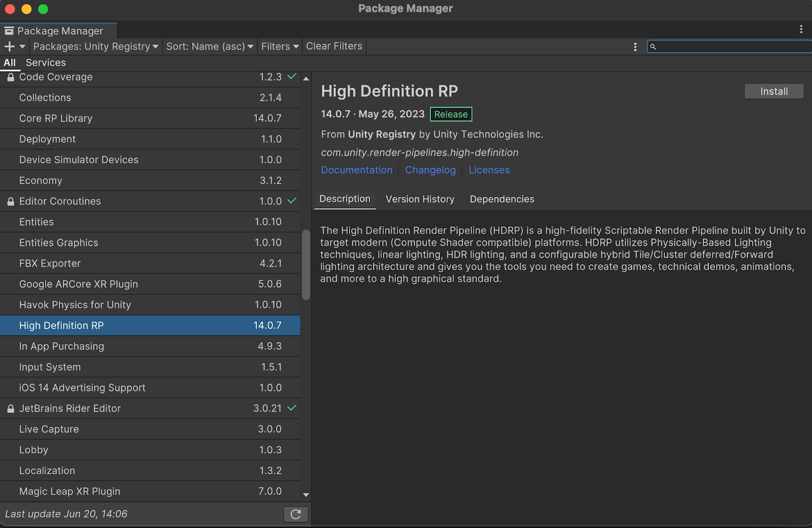Screen dimensions: 812x528
Task: Click the lock icon beside JetBrains Rider Editor
Action: coord(11,409)
